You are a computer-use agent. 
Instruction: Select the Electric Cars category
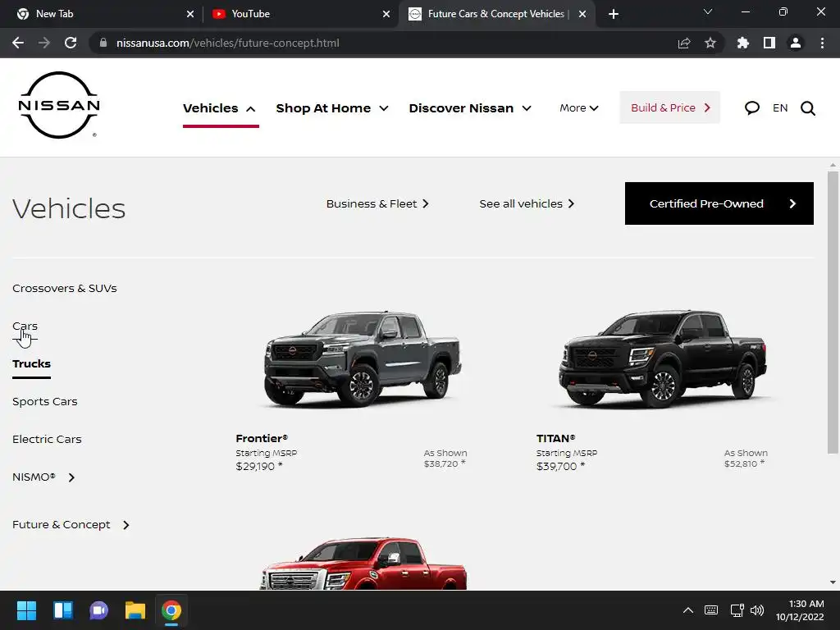tap(47, 440)
